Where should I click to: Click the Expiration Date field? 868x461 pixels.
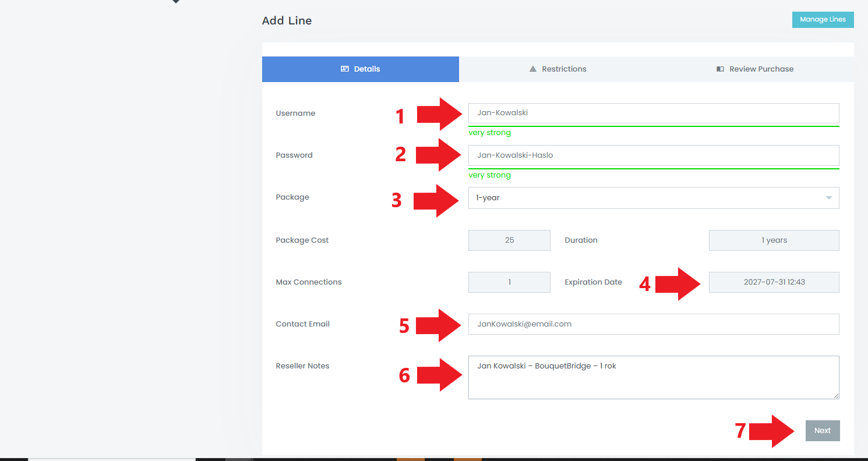(774, 282)
